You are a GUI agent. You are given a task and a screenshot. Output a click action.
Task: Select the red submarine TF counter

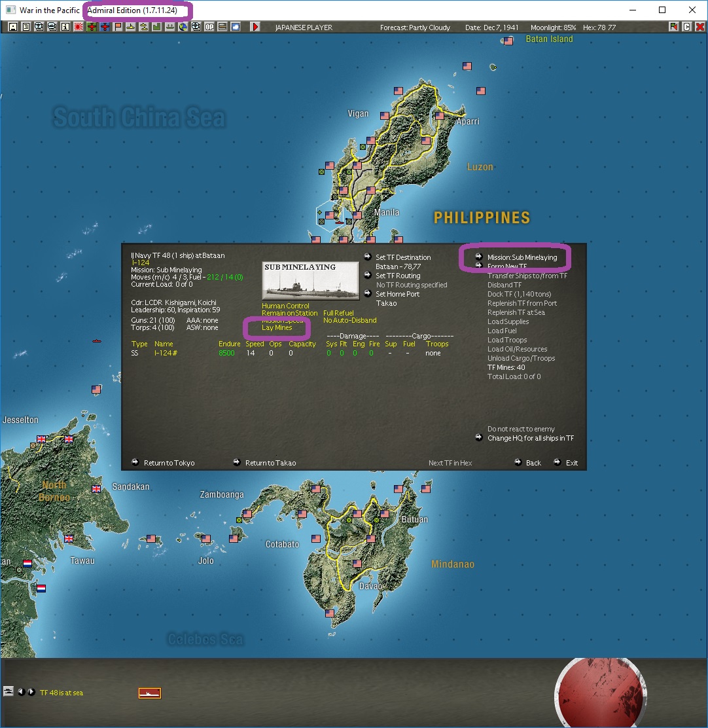coord(149,693)
